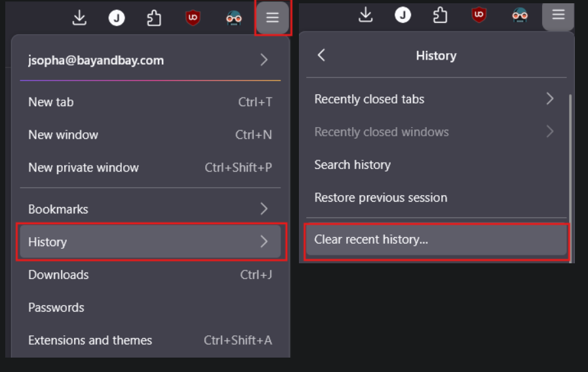Screen dimensions: 588x372
Task: Expand the Bookmarks submenu
Action: (150, 209)
